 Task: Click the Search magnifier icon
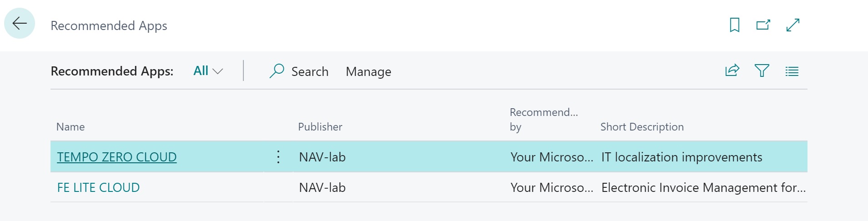[x=277, y=71]
